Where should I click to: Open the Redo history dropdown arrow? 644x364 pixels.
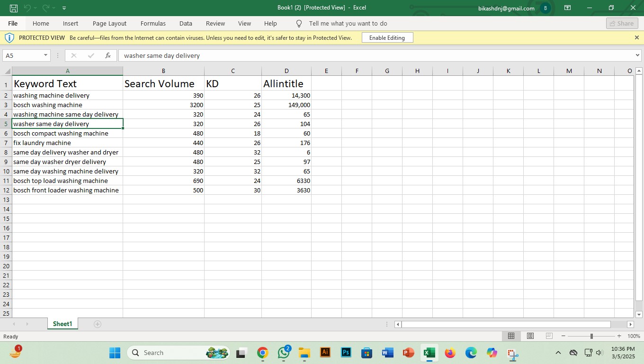pyautogui.click(x=54, y=8)
